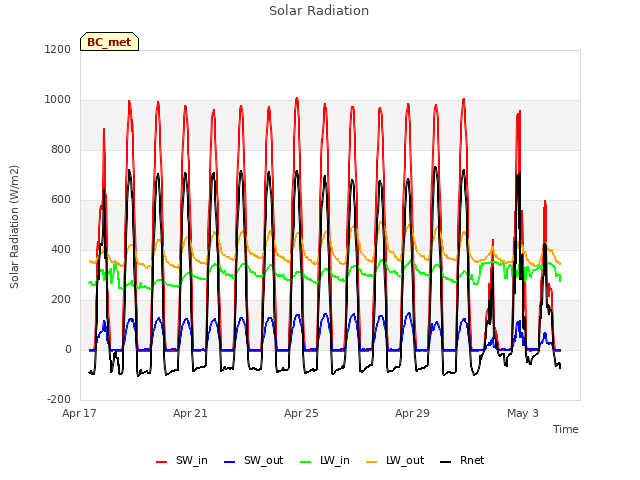Screen dimensions: 640x480
Task: Toggle the Rnet legend entry
Action: (462, 461)
